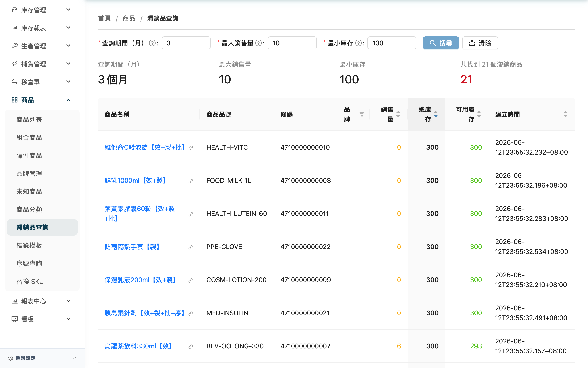Expand the 移倉單 menu chevron
588x368 pixels.
click(69, 82)
